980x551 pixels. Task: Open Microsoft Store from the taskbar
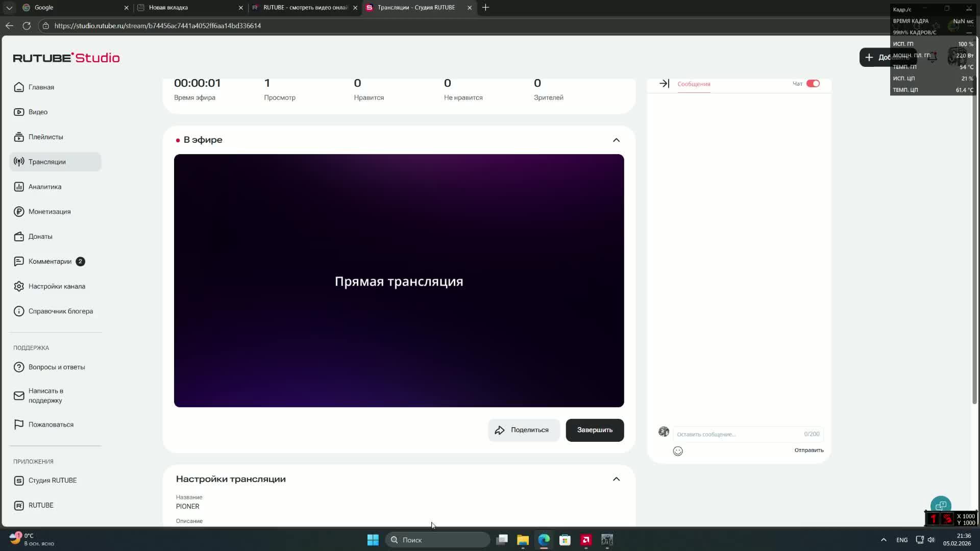point(565,540)
